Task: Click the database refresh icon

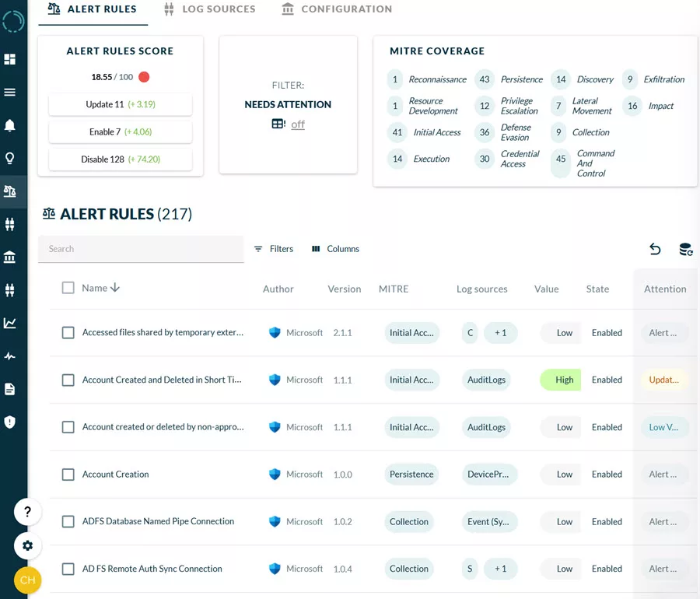Action: pos(686,249)
